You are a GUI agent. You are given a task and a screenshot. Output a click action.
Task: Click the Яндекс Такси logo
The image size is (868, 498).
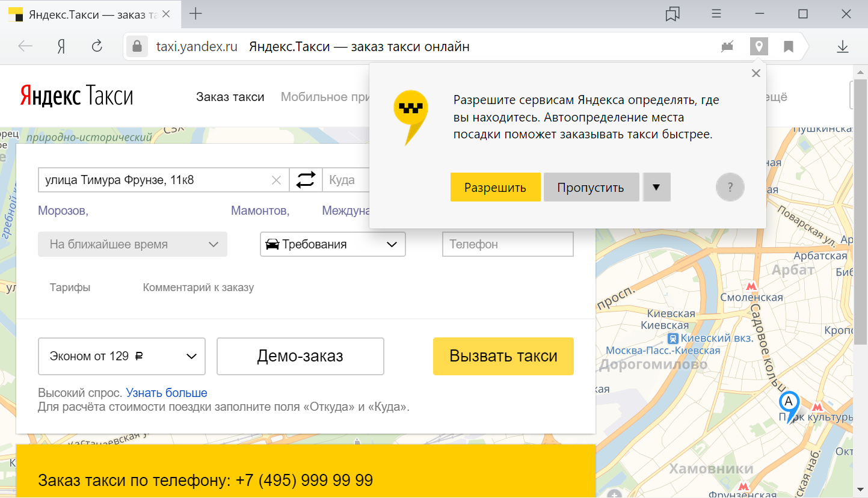pos(76,96)
